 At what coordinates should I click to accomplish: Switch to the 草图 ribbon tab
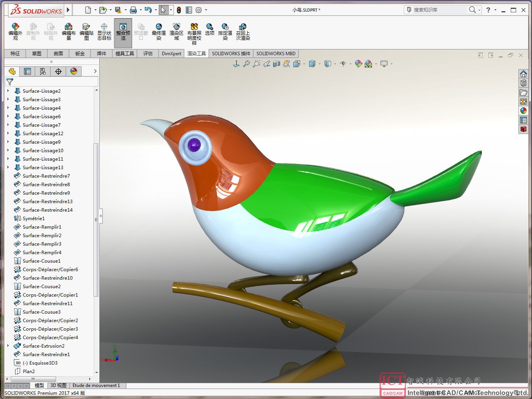click(37, 54)
